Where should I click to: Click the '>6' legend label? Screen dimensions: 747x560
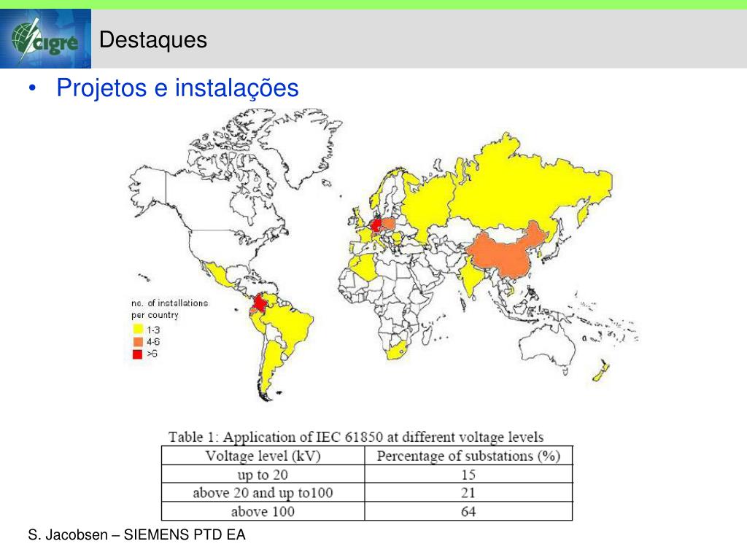pos(152,354)
